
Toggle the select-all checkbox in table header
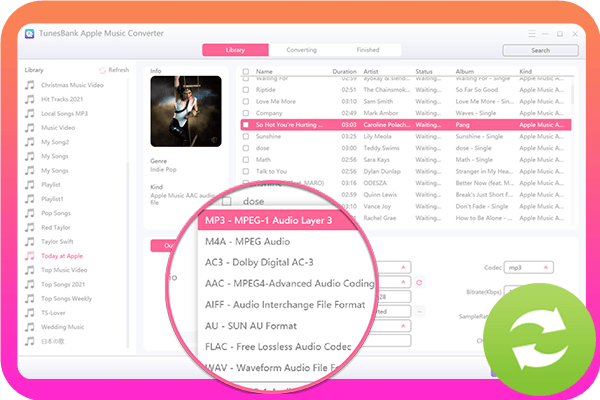[246, 72]
